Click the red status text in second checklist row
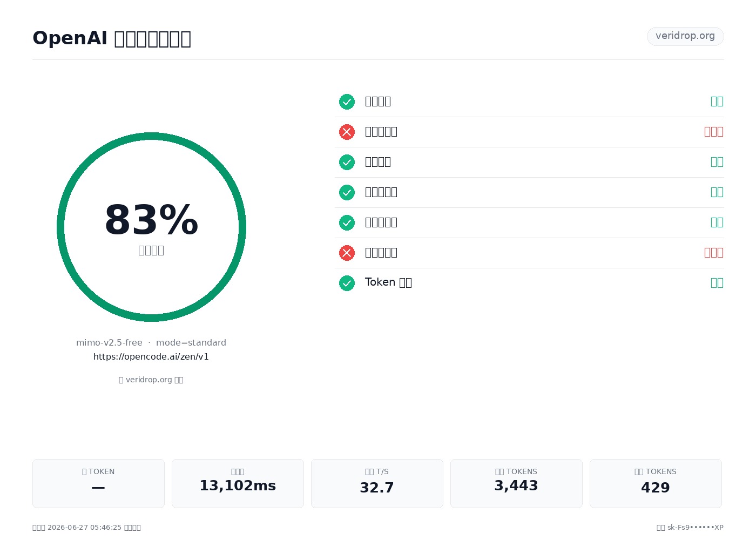 click(714, 132)
